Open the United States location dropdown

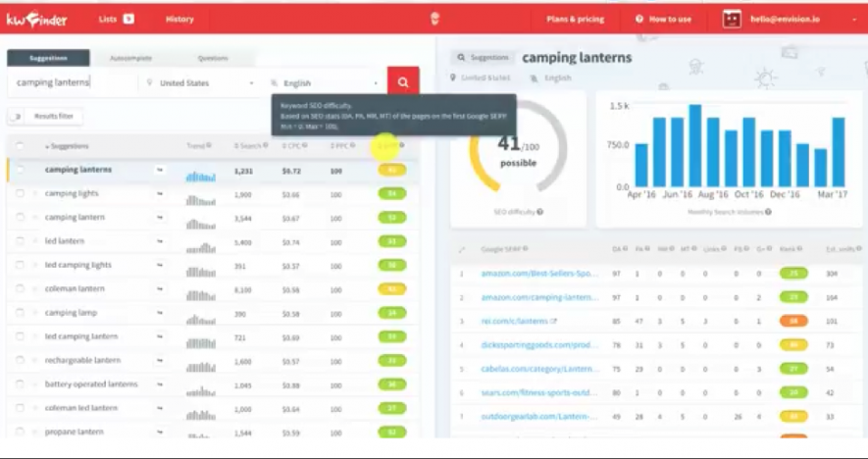pyautogui.click(x=200, y=83)
